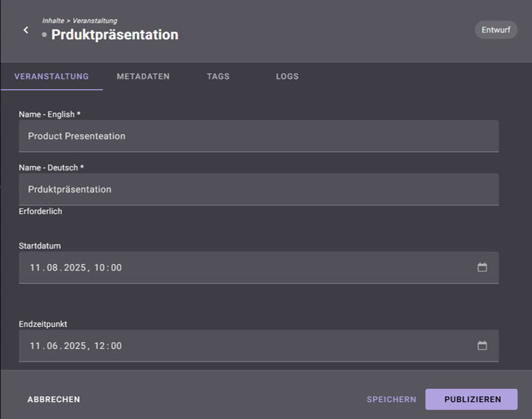Focus the Name - English input field
532x419 pixels.
click(258, 136)
